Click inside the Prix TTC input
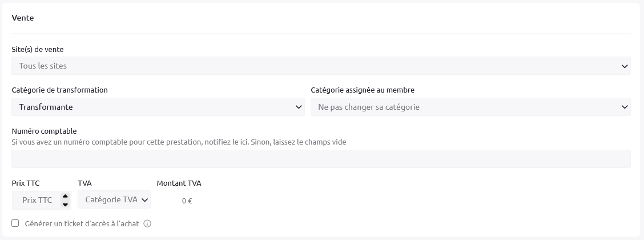This screenshot has width=644, height=240. (37, 200)
